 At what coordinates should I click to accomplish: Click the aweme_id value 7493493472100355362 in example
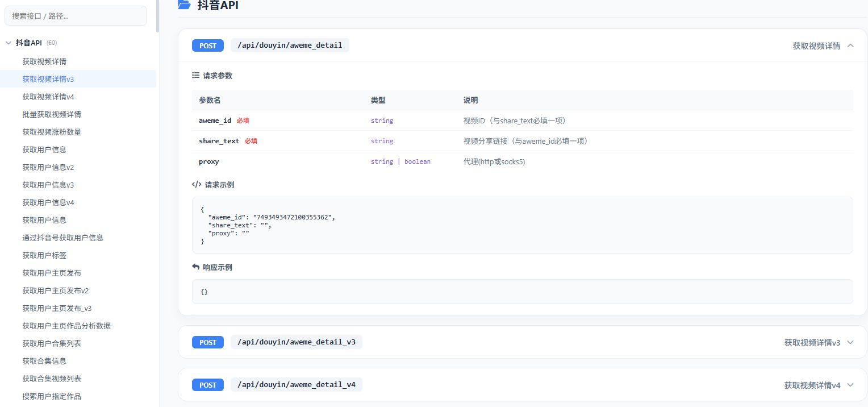coord(294,217)
